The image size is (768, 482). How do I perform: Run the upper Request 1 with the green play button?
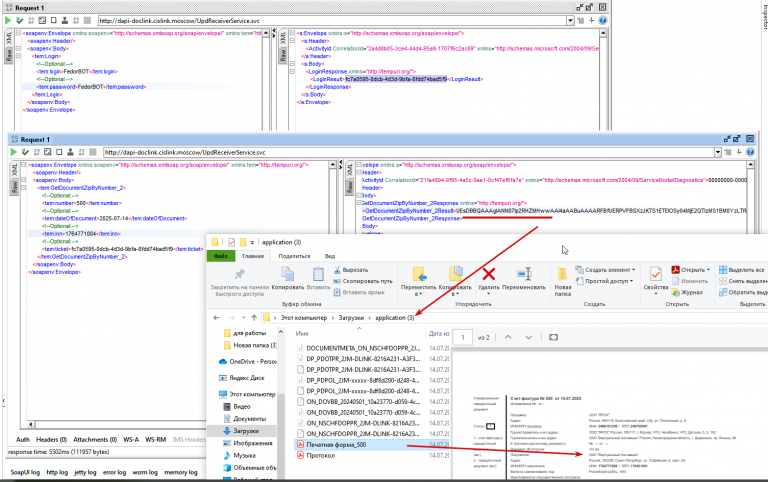pyautogui.click(x=8, y=21)
